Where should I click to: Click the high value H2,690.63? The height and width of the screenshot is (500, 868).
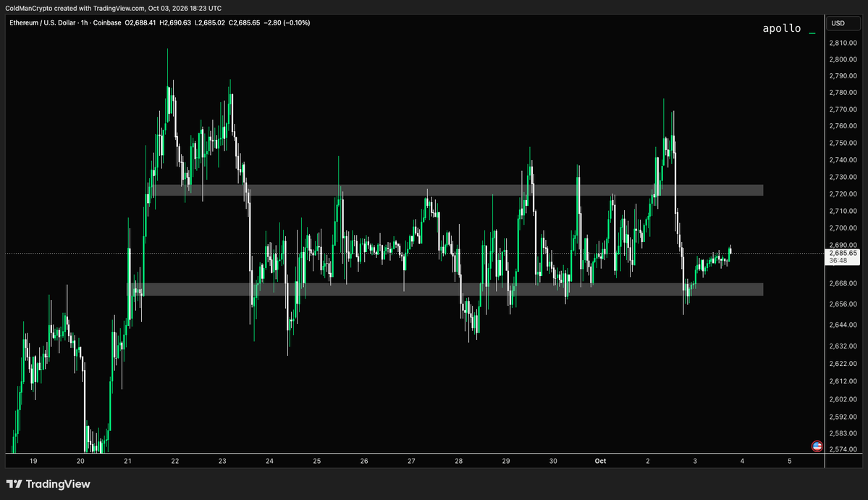[175, 22]
